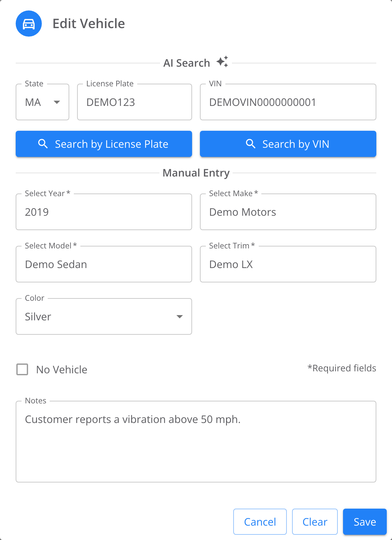Screen dimensions: 392x540
Task: Focus the VIN input field
Action: (288, 102)
